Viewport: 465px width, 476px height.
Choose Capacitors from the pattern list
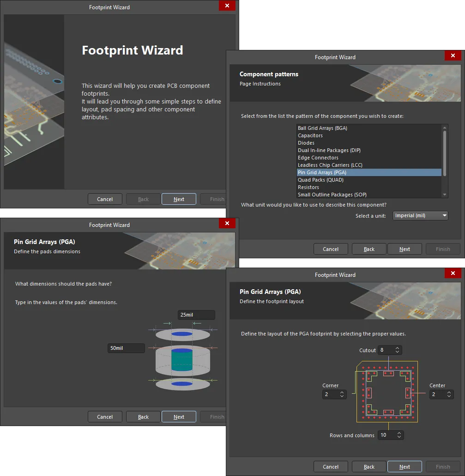pos(310,135)
